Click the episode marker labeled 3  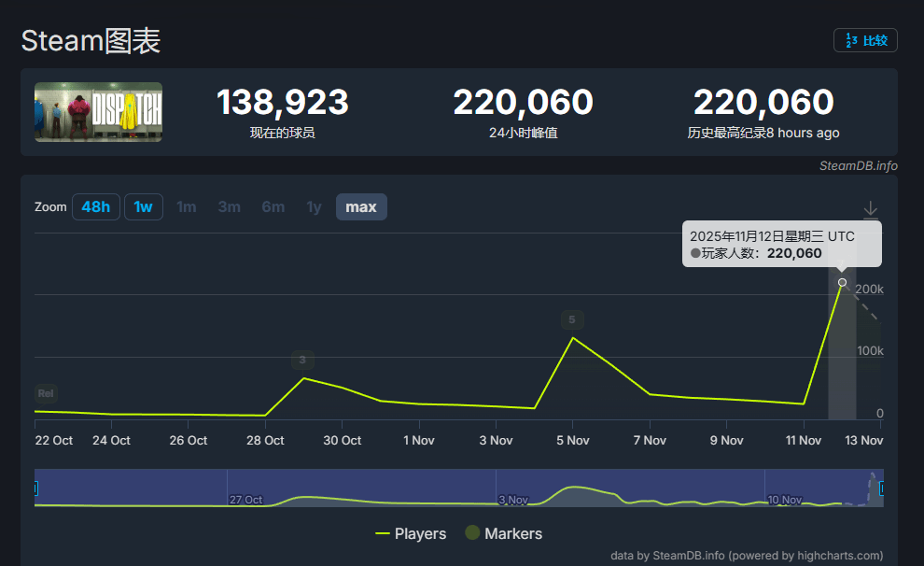click(x=302, y=360)
